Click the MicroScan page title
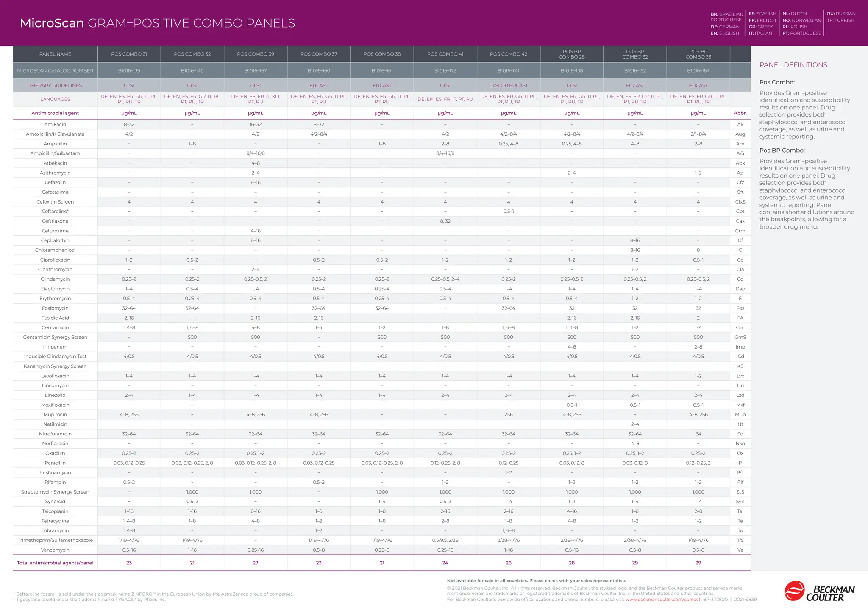 (x=157, y=23)
